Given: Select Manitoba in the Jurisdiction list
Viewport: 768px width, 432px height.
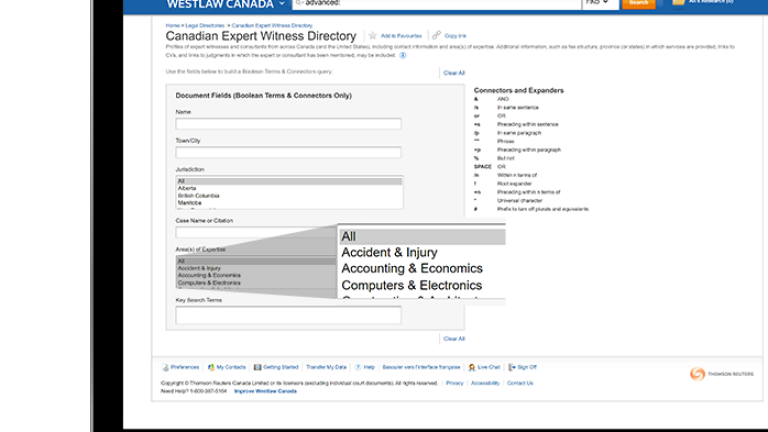Looking at the screenshot, I should (x=289, y=203).
